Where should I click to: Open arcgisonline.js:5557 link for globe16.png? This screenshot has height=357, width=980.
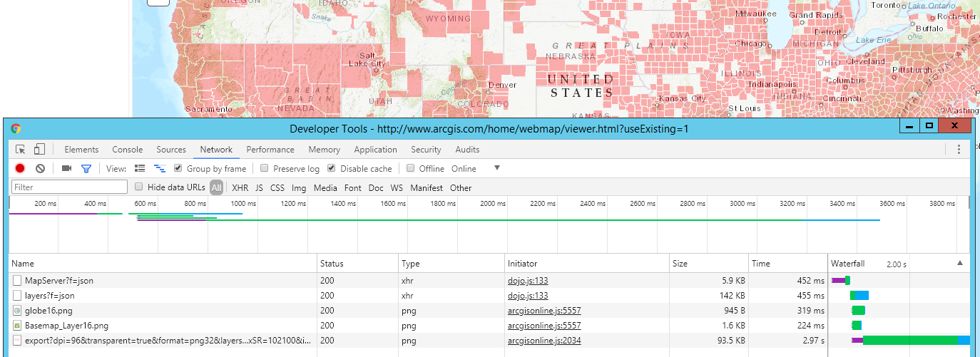point(544,311)
